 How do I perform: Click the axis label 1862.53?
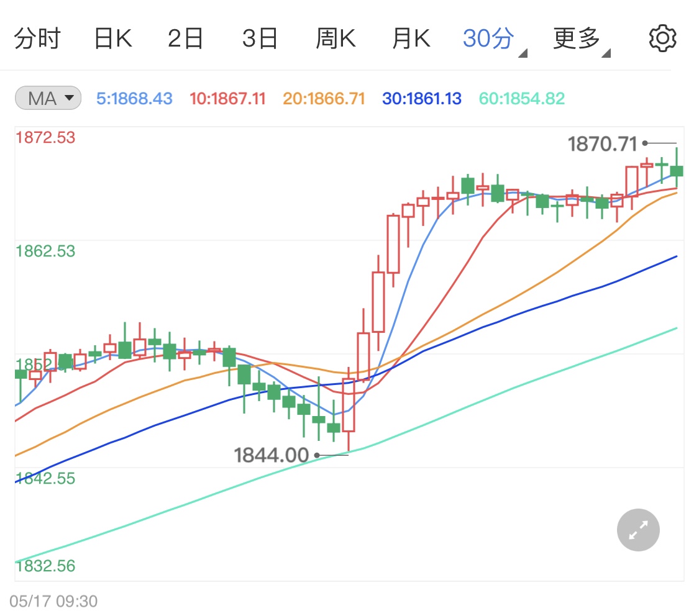(45, 251)
